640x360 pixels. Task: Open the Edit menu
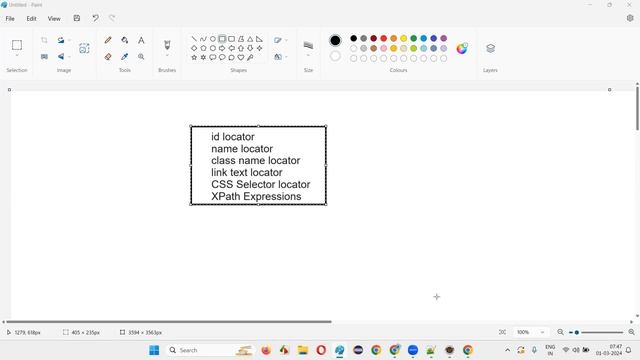[x=31, y=18]
